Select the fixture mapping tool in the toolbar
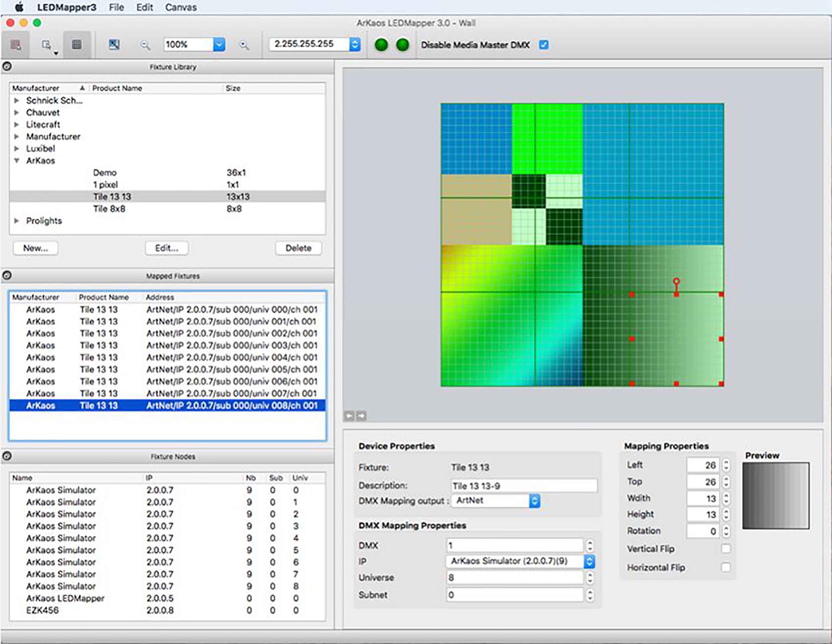Image resolution: width=832 pixels, height=644 pixels. (16, 44)
